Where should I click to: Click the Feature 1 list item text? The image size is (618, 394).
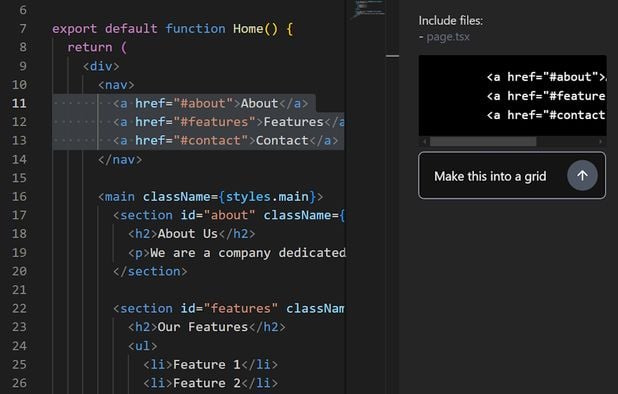click(x=207, y=364)
